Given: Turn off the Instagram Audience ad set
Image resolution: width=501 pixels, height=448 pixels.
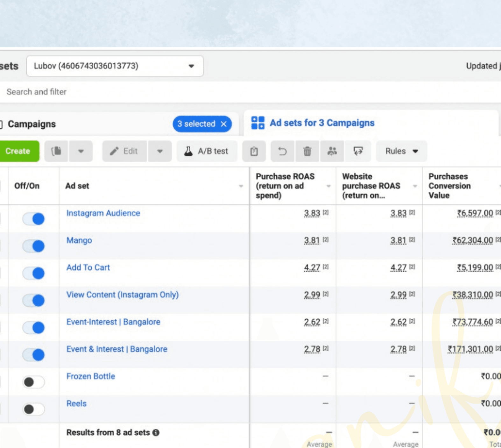Looking at the screenshot, I should pyautogui.click(x=34, y=219).
